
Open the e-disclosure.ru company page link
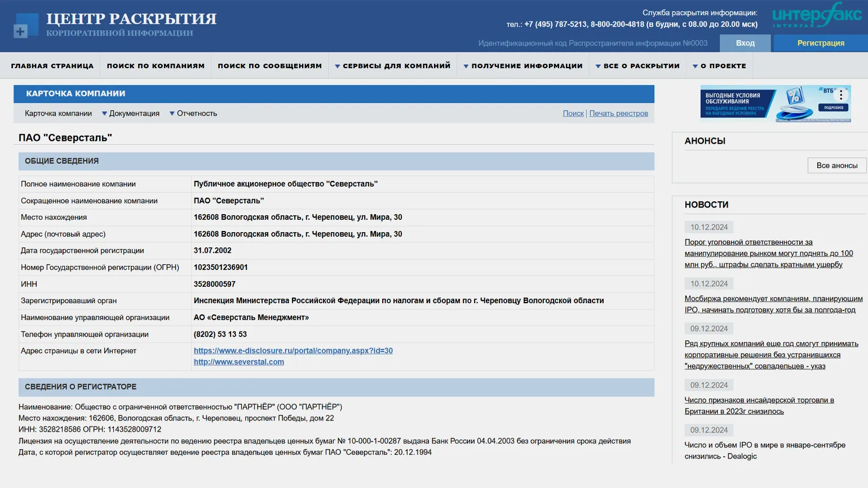coord(293,351)
